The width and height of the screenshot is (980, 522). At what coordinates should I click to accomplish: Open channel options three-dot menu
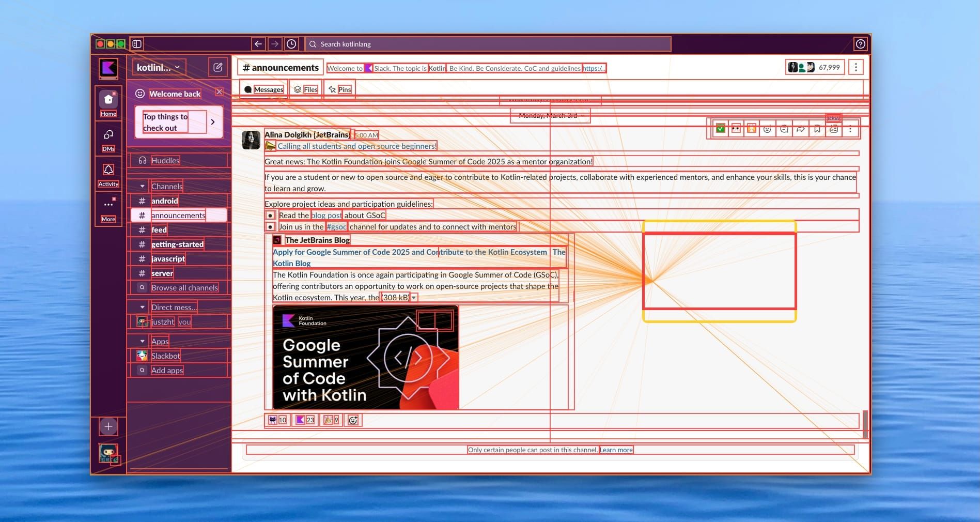[x=856, y=67]
